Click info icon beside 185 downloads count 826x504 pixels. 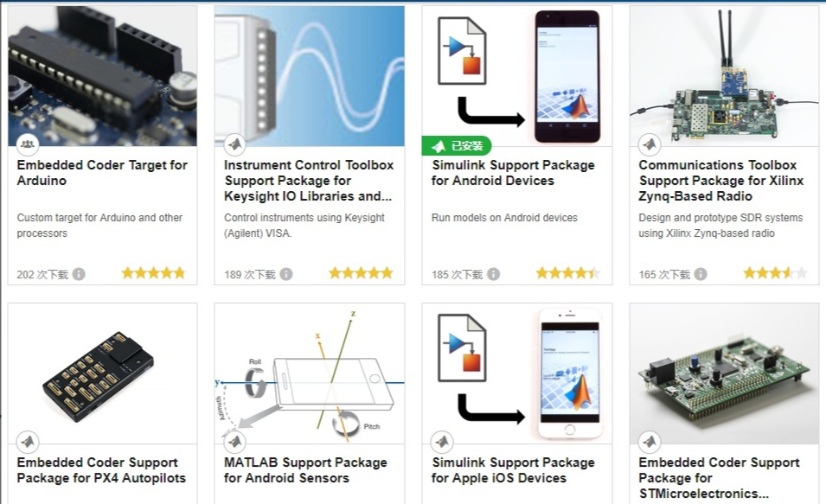click(x=494, y=274)
